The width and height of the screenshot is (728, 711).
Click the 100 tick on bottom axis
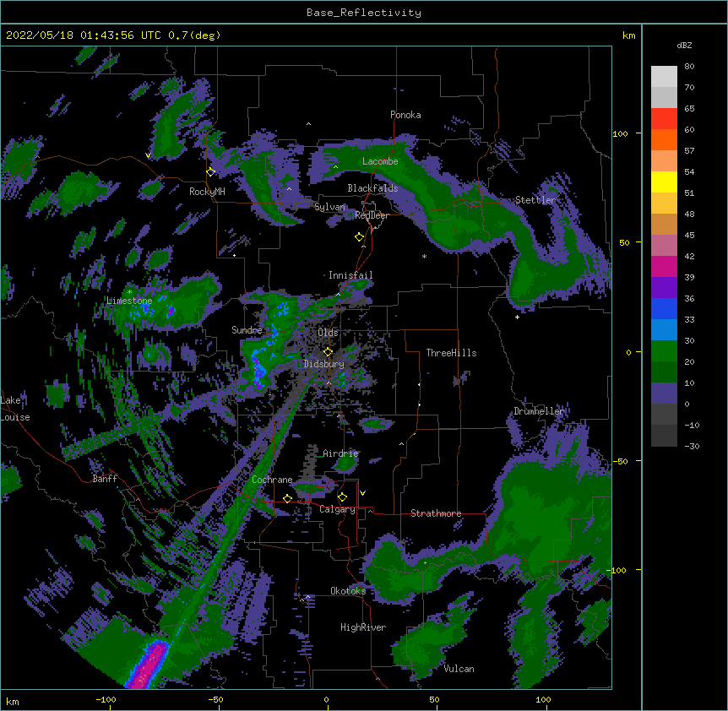point(543,699)
